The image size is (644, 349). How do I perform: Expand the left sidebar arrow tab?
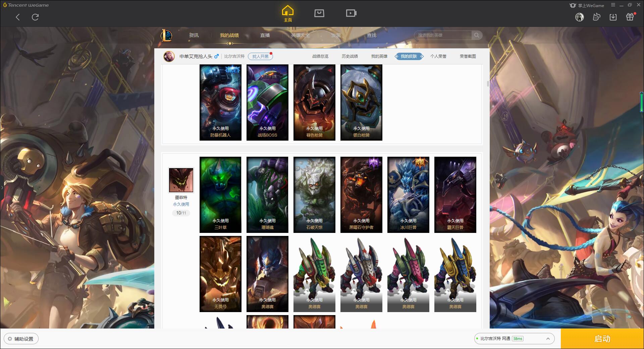coord(2,187)
